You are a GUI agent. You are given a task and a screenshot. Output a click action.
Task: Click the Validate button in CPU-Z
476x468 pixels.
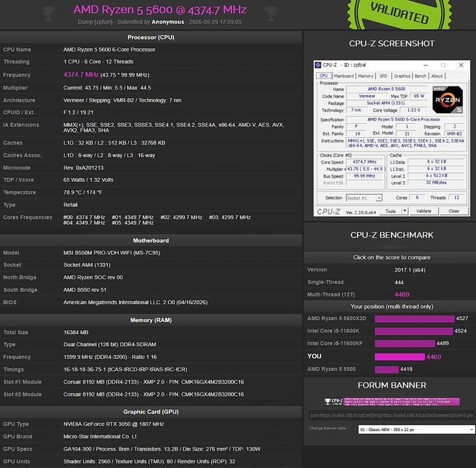click(424, 211)
